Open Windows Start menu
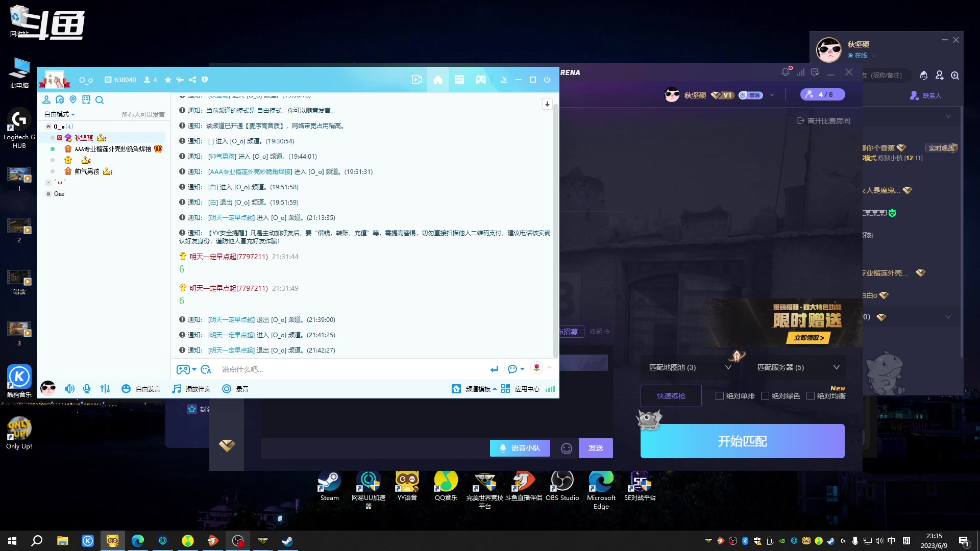The image size is (980, 551). 12,541
